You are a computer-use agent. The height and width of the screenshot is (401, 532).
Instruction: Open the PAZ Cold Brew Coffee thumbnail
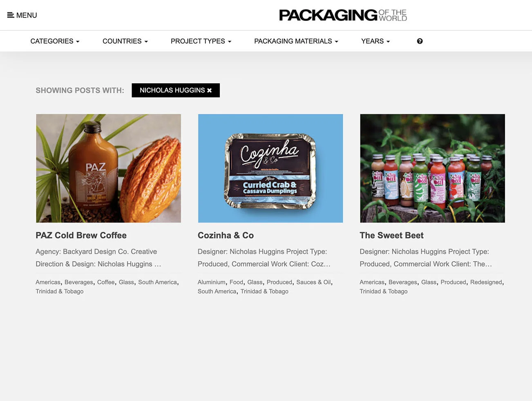(x=108, y=168)
